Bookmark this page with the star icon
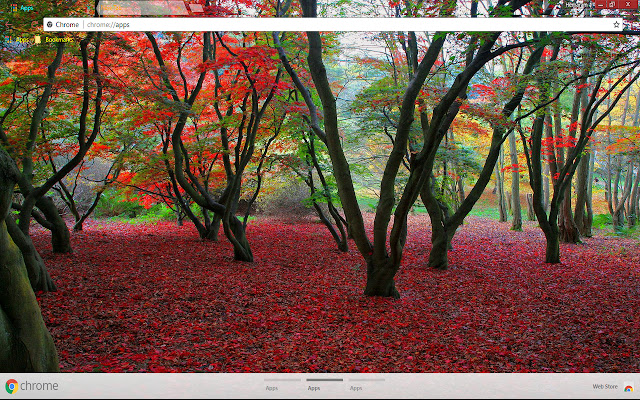This screenshot has height=400, width=640. [x=616, y=24]
